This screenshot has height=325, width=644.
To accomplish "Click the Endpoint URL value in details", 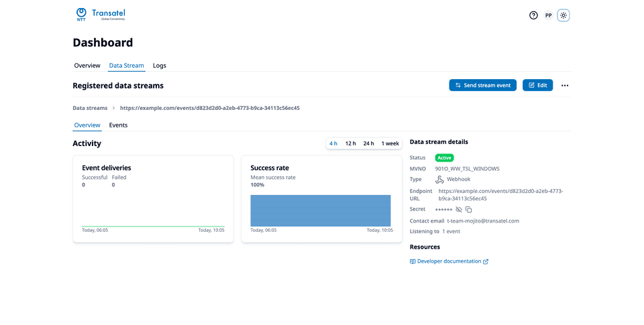I will pos(500,195).
